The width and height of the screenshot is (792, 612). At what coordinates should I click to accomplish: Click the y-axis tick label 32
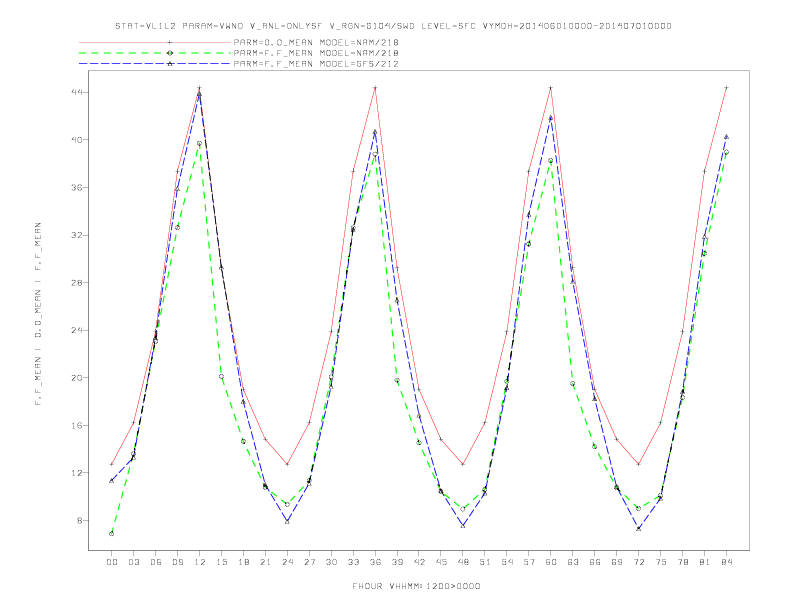(x=77, y=235)
